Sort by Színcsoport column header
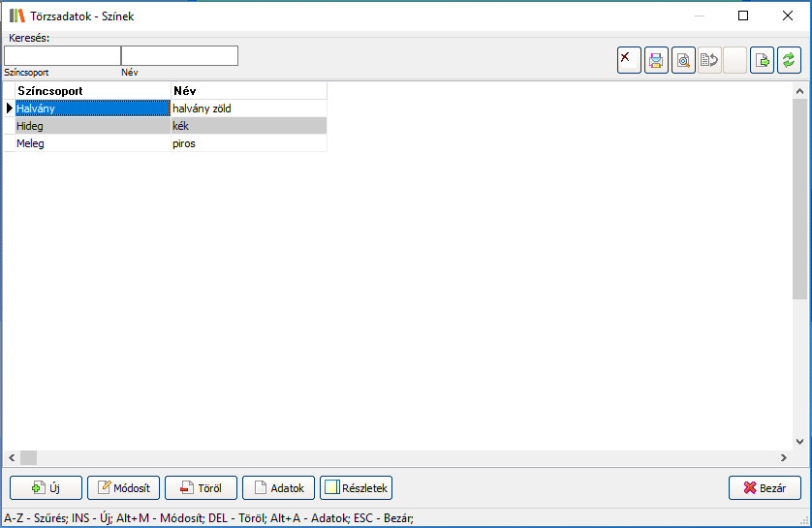Screen dimensions: 812x528 tap(92, 91)
